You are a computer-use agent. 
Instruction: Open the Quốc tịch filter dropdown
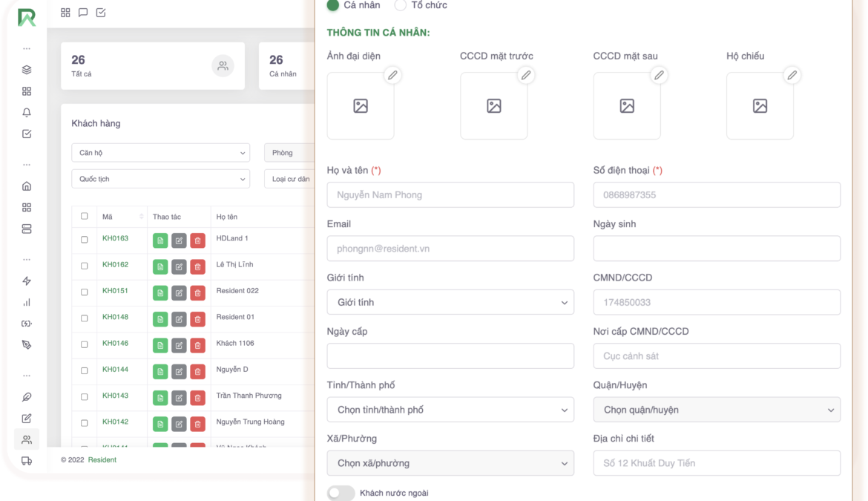(160, 179)
